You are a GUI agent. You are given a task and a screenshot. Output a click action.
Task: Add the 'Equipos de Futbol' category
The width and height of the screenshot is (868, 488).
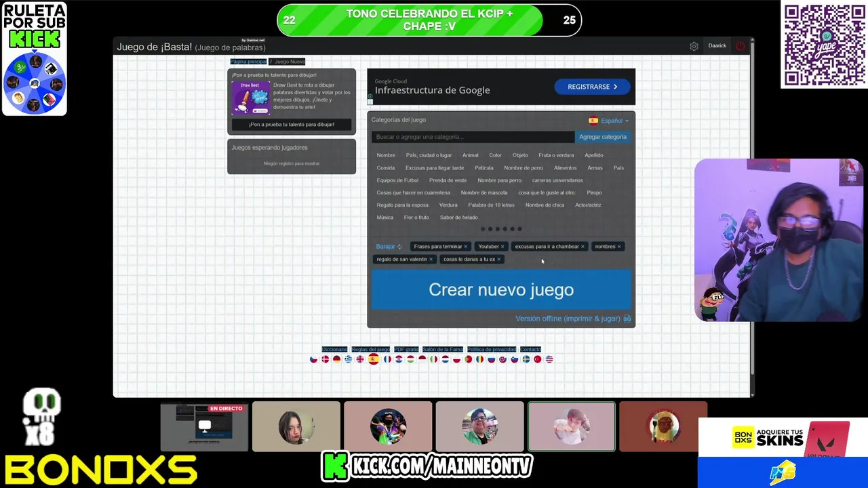(x=397, y=180)
